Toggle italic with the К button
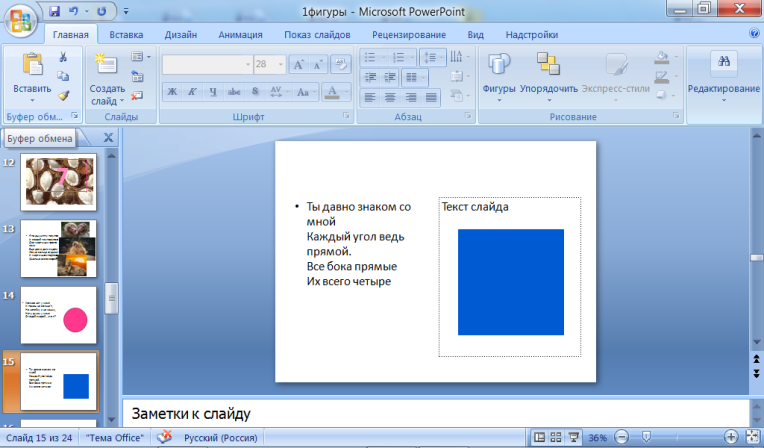This screenshot has height=448, width=764. click(192, 92)
